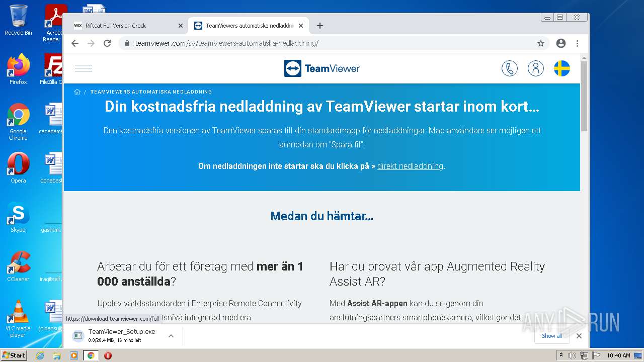
Task: View site info via padlock icon
Action: click(127, 43)
